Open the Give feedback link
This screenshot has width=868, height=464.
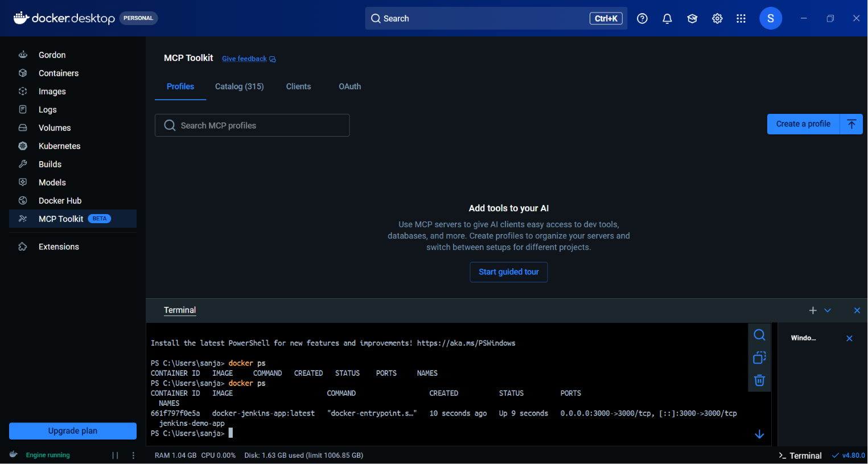pos(249,59)
